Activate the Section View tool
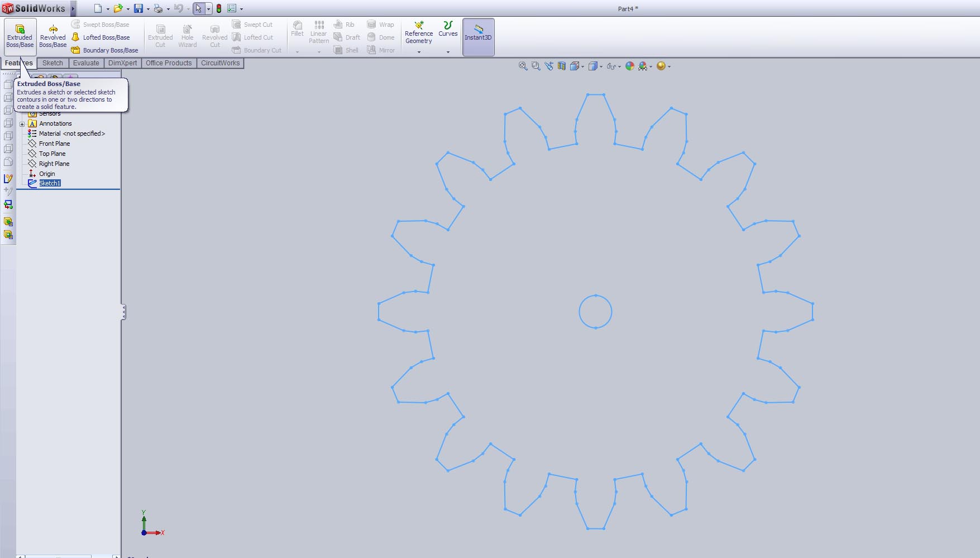Screen dimensions: 980x558 pos(562,66)
